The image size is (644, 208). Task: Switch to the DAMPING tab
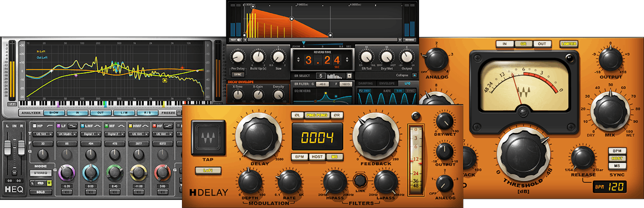pyautogui.click(x=365, y=83)
